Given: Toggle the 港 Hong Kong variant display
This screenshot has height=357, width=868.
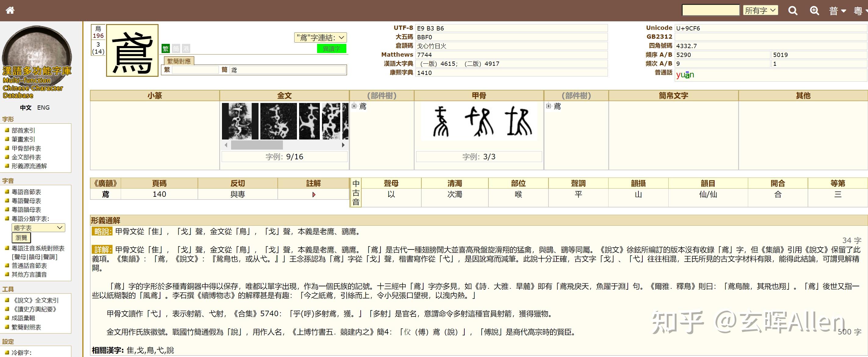Looking at the screenshot, I should coord(186,48).
